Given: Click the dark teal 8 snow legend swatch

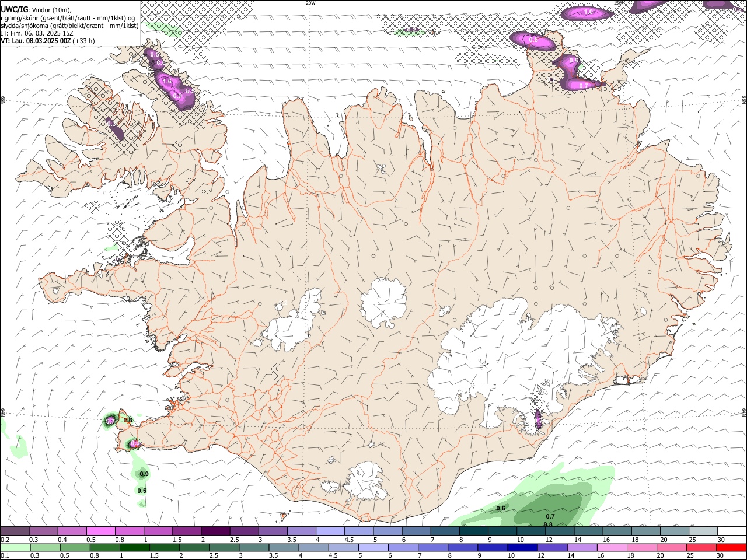Looking at the screenshot, I should pos(473,531).
